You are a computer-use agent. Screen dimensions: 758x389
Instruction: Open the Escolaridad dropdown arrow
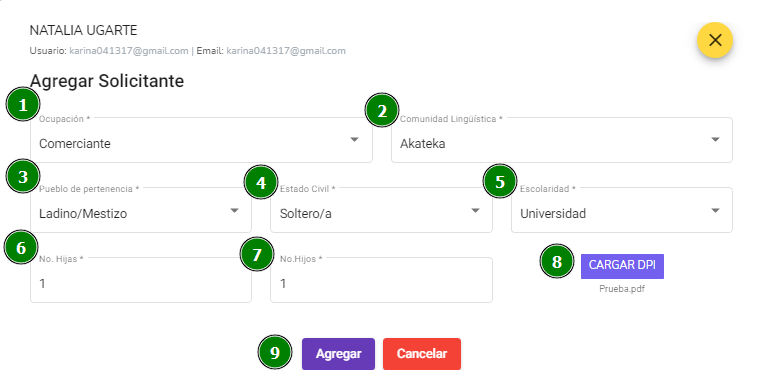(x=715, y=210)
